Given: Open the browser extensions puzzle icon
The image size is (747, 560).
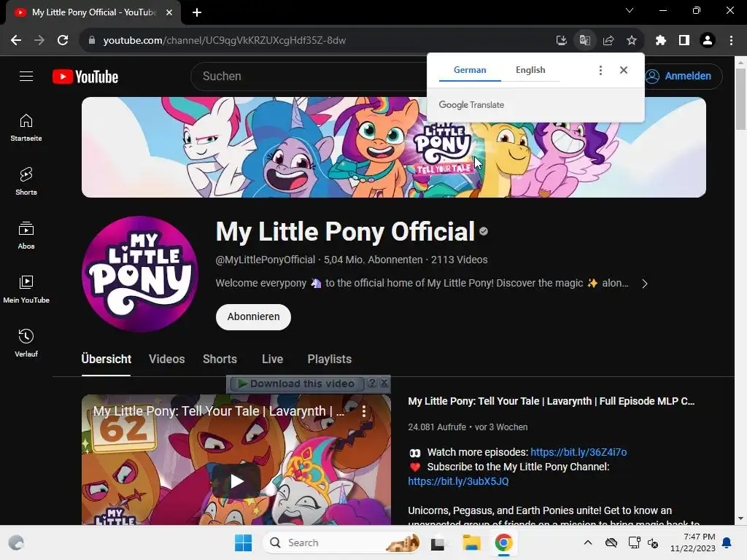Looking at the screenshot, I should tap(660, 41).
